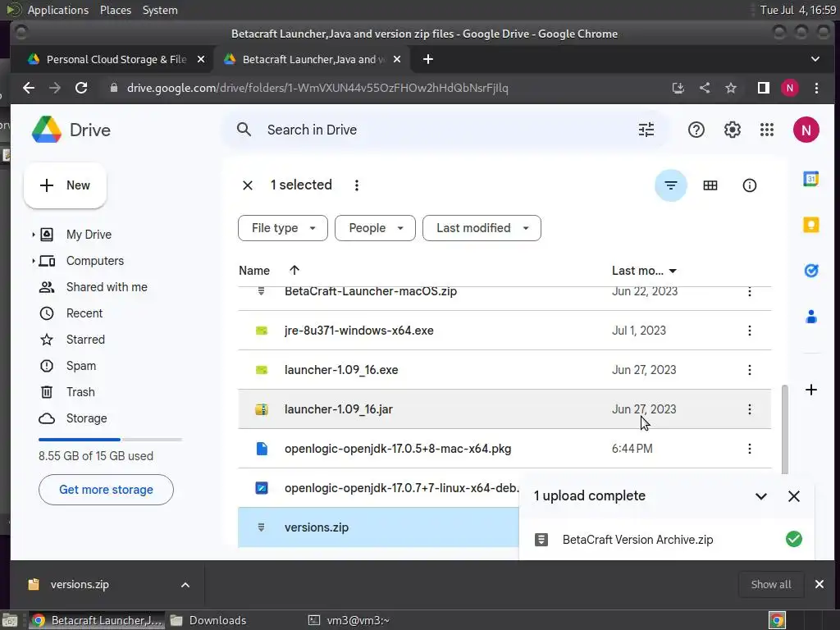Open more actions for the selected item
Image resolution: width=840 pixels, height=630 pixels.
tap(356, 185)
